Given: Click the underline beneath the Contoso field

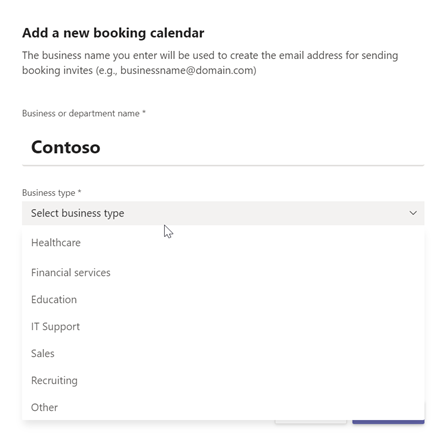Looking at the screenshot, I should pyautogui.click(x=223, y=165).
